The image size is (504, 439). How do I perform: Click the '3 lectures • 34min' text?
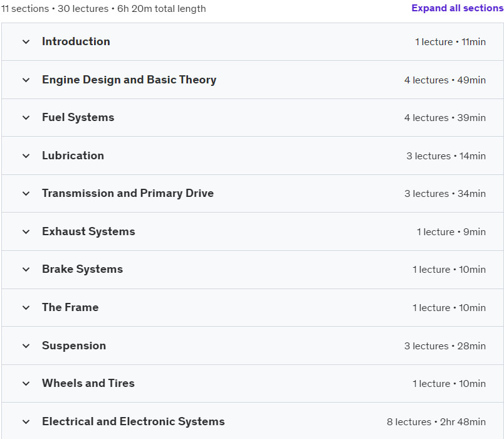445,194
